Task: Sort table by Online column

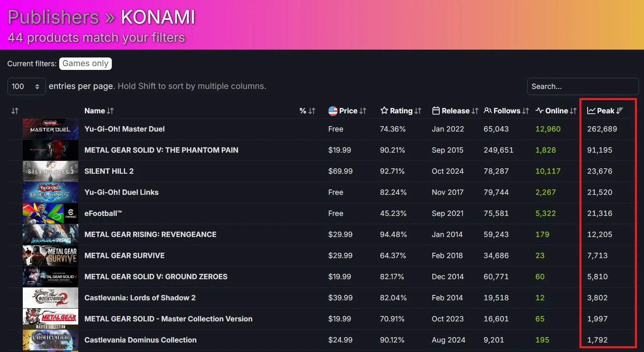Action: pos(556,111)
